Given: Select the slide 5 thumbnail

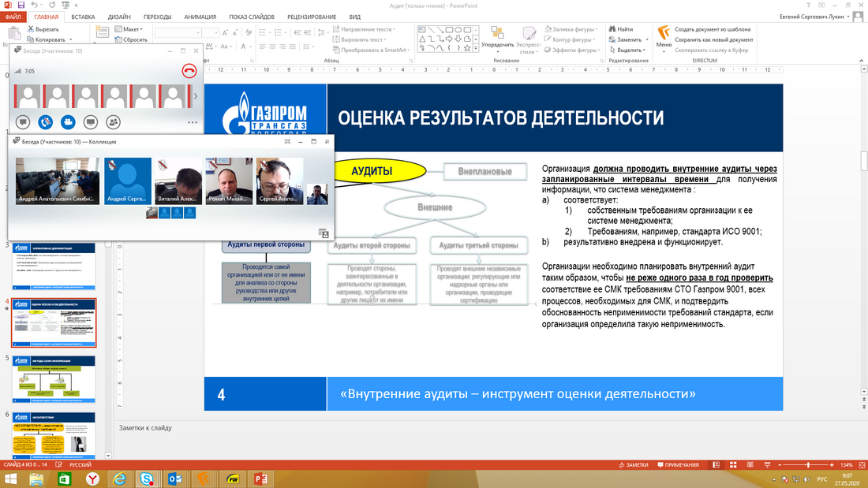Looking at the screenshot, I should (x=54, y=379).
